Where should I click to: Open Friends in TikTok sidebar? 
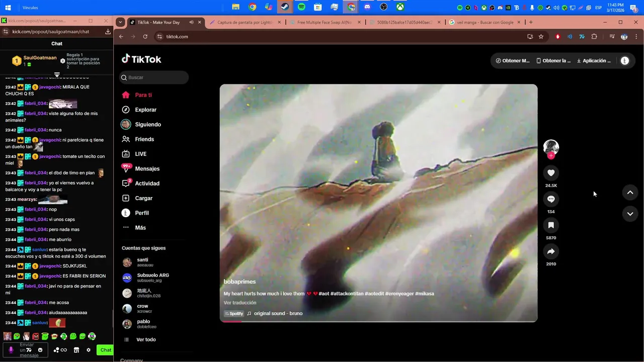pos(138,139)
